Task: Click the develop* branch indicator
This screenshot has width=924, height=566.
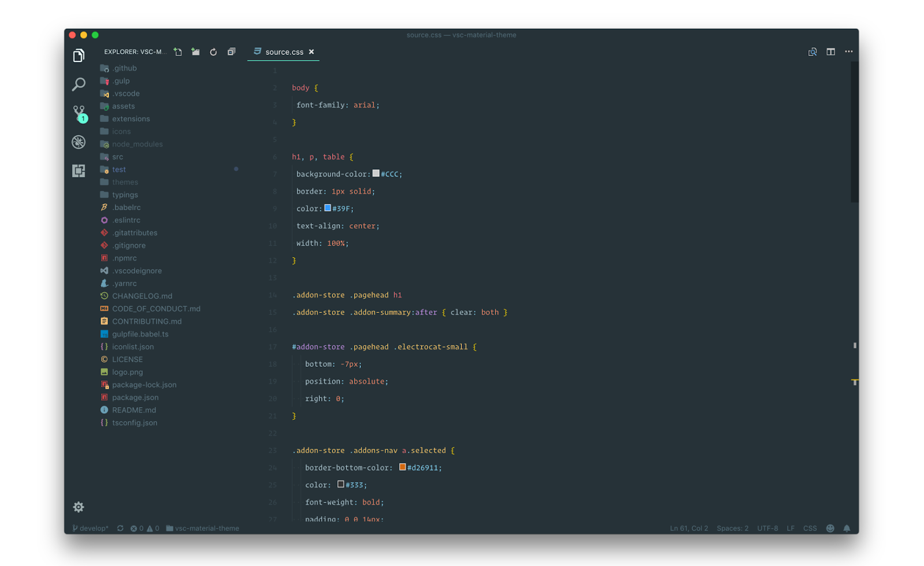Action: (x=90, y=528)
